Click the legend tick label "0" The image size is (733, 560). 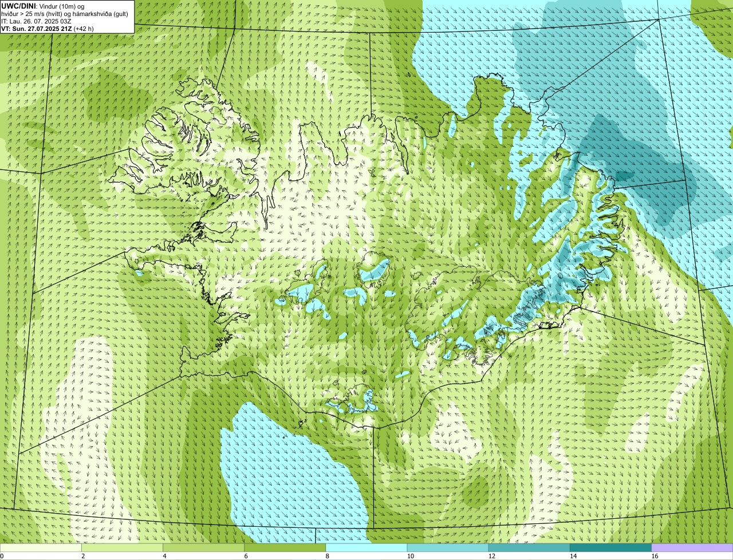click(x=2, y=556)
